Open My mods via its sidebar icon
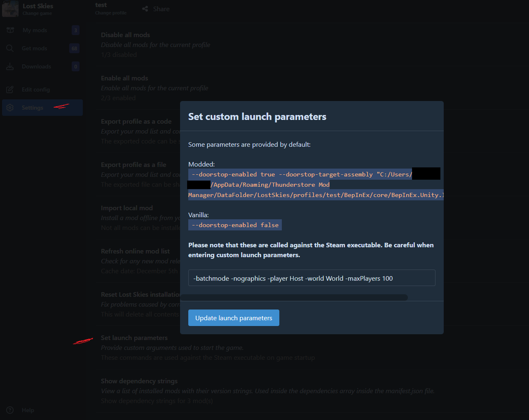This screenshot has height=420, width=529. click(x=10, y=30)
